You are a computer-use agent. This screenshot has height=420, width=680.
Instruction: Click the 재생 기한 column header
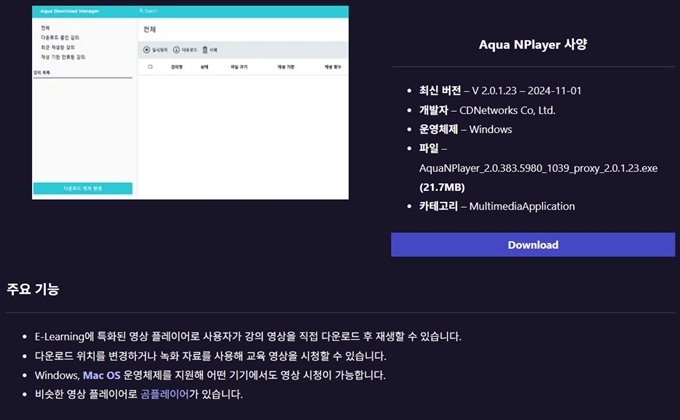tap(286, 67)
